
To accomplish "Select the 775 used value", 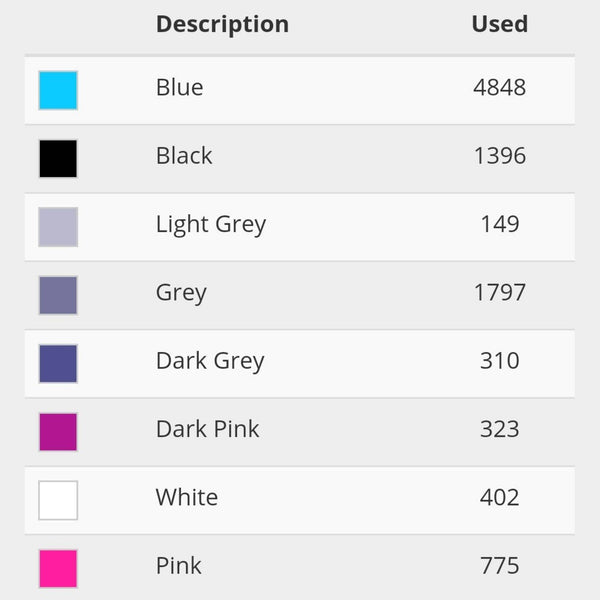I will 499,566.
